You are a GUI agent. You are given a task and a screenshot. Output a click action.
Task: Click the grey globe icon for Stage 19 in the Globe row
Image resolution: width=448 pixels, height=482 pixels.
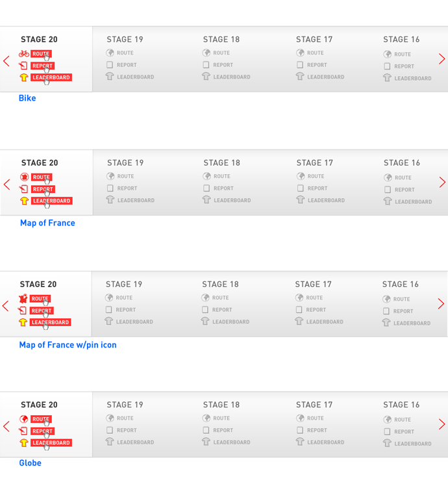coord(110,418)
